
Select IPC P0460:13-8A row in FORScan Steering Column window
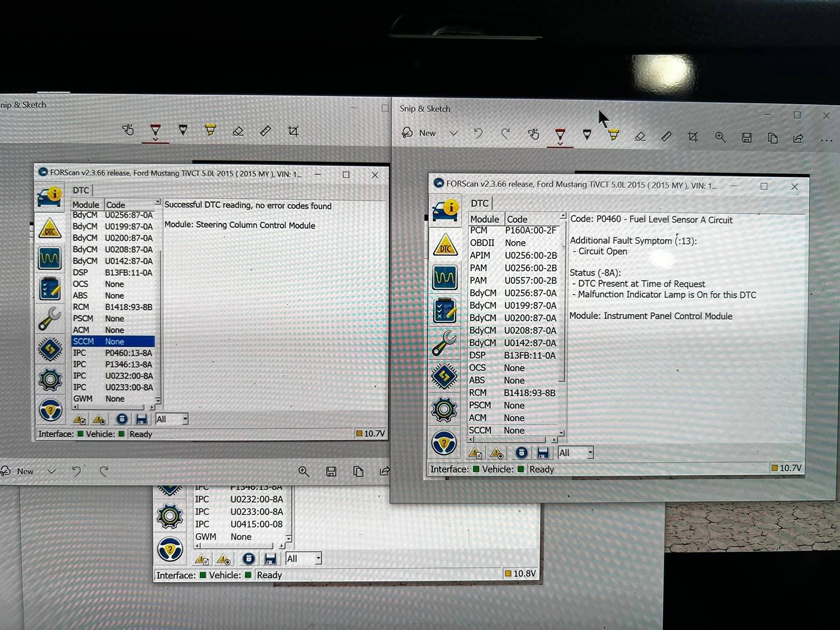click(113, 353)
